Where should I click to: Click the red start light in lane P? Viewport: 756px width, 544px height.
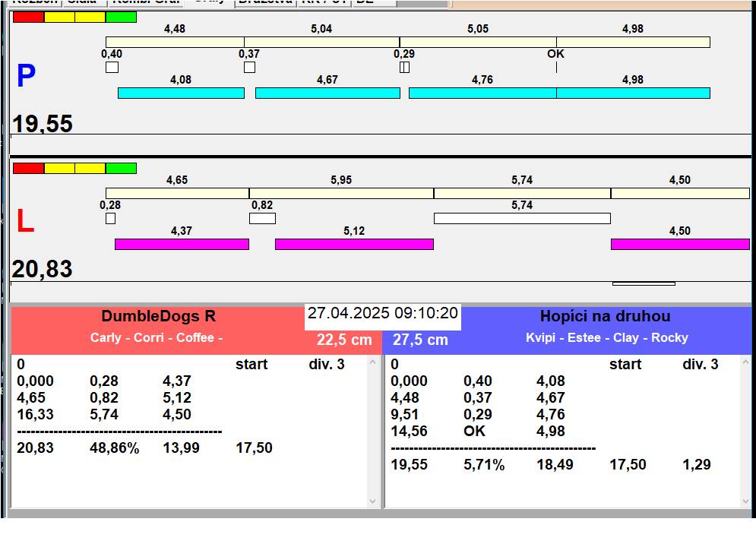[28, 17]
